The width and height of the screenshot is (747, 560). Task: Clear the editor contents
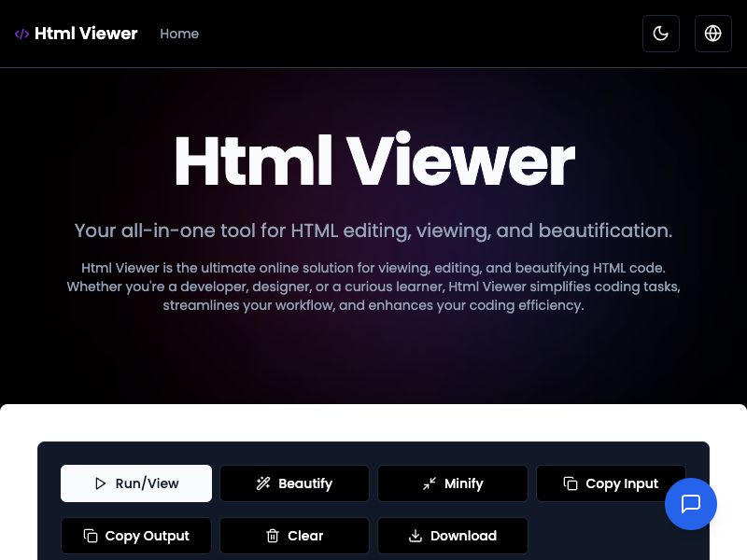[294, 536]
